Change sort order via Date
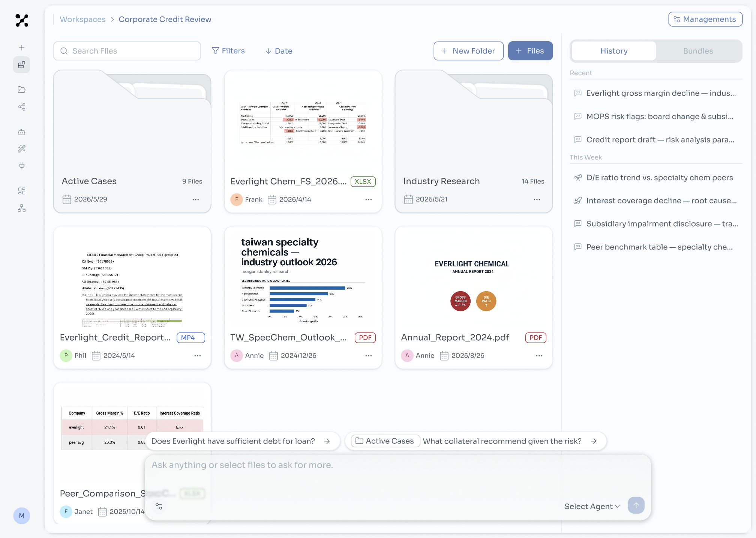Screen dimensions: 756x538 click(279, 51)
